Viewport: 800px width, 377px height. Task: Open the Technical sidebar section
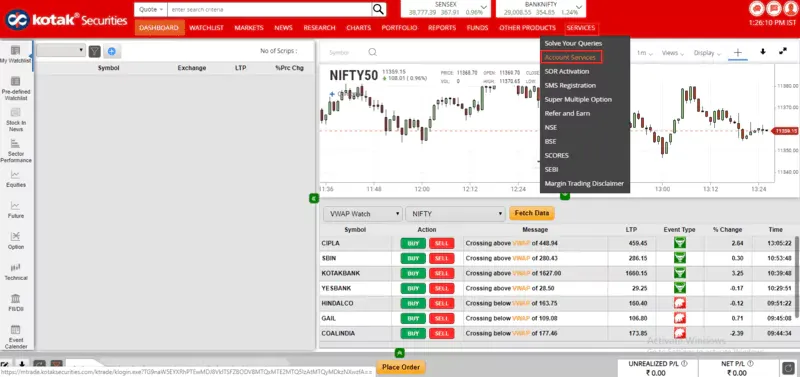(x=15, y=272)
